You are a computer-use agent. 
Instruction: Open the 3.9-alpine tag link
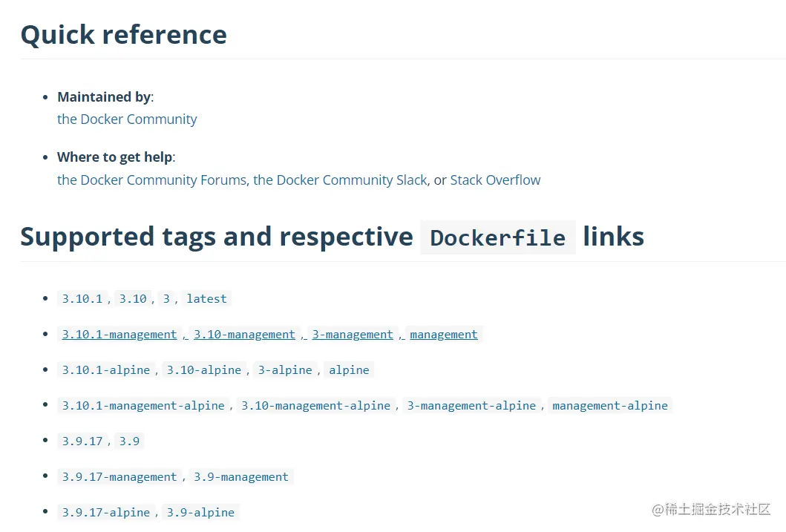point(200,513)
